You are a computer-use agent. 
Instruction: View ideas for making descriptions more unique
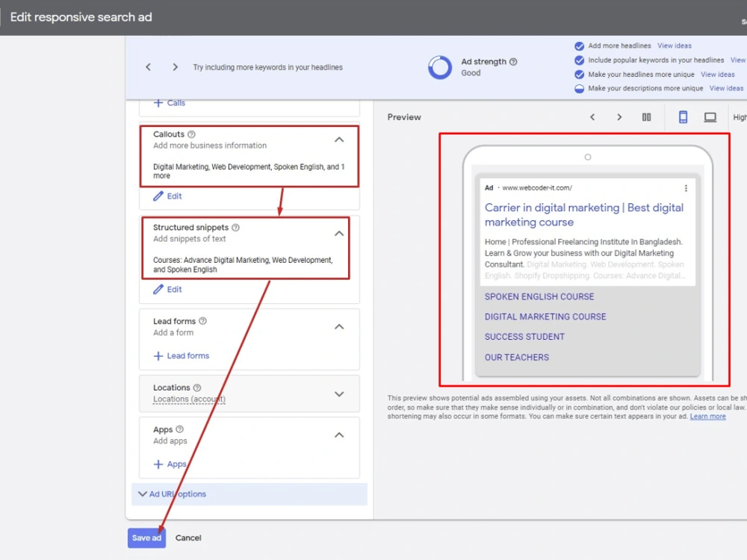[x=726, y=88]
